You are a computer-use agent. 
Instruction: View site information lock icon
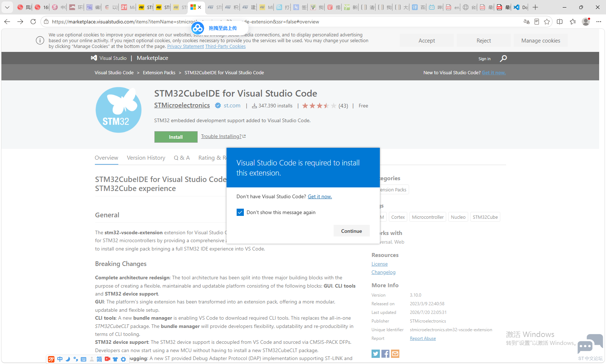(46, 22)
